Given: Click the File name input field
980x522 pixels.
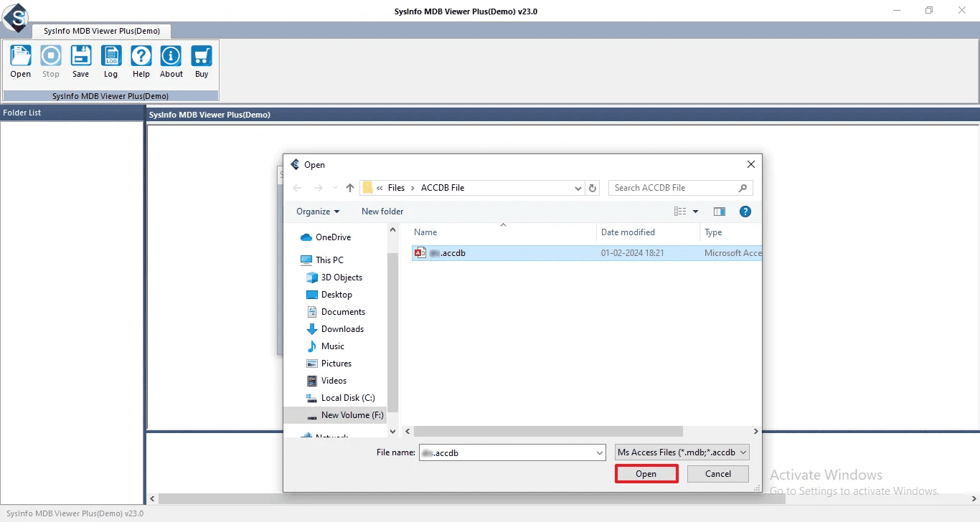Looking at the screenshot, I should coord(512,452).
